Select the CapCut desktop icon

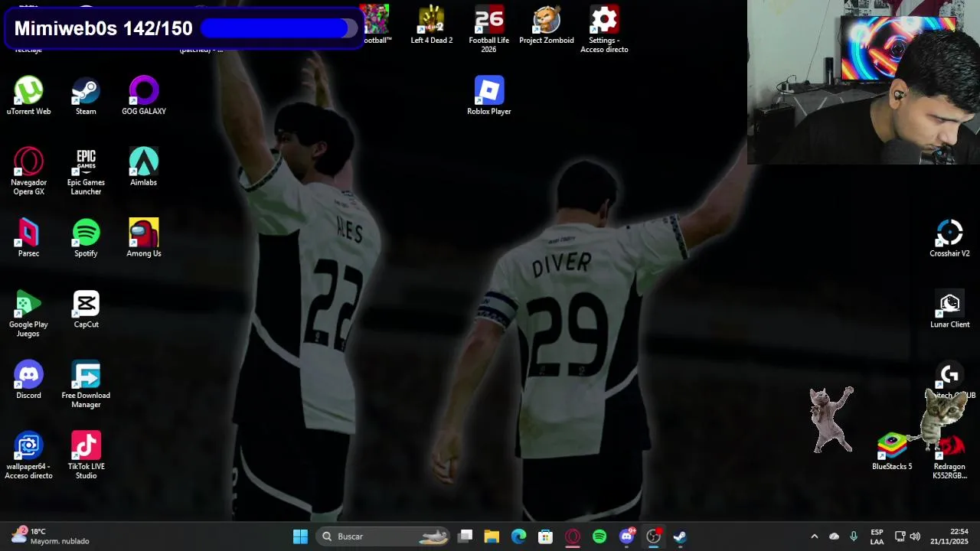pyautogui.click(x=86, y=309)
